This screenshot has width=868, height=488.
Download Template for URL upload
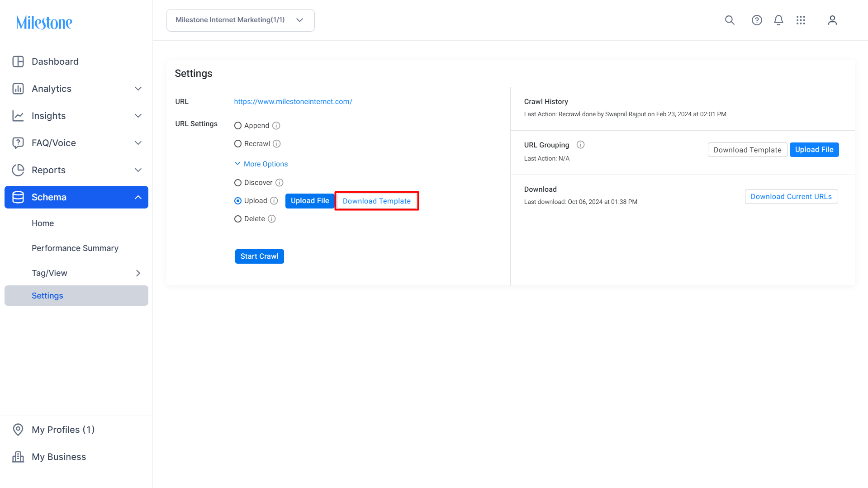(x=377, y=201)
